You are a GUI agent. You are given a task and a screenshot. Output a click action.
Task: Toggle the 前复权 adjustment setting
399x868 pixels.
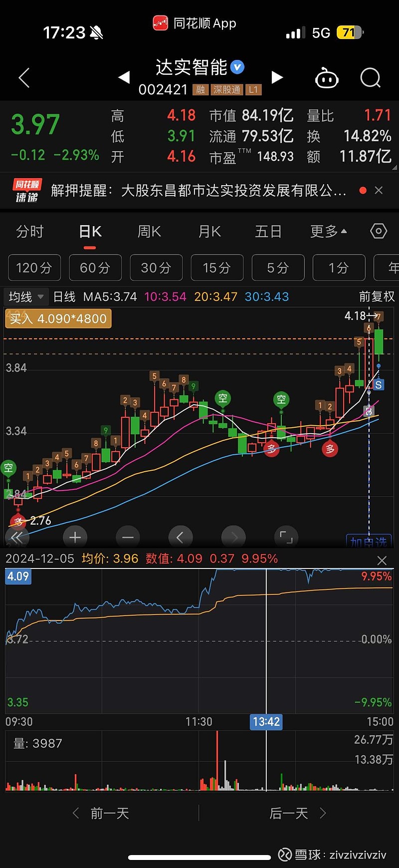tap(377, 296)
